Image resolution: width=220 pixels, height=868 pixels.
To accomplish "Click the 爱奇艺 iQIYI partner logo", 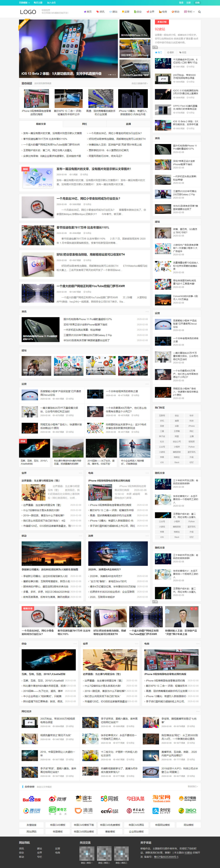I will (58, 810).
